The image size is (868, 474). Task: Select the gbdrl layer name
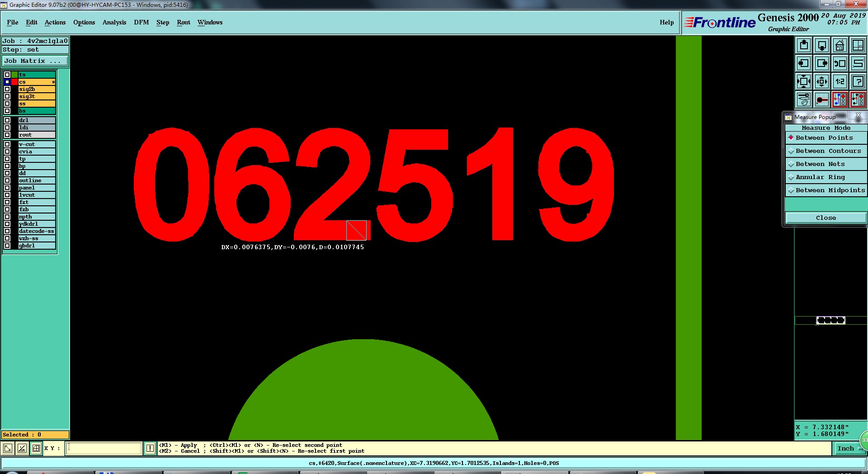37,246
